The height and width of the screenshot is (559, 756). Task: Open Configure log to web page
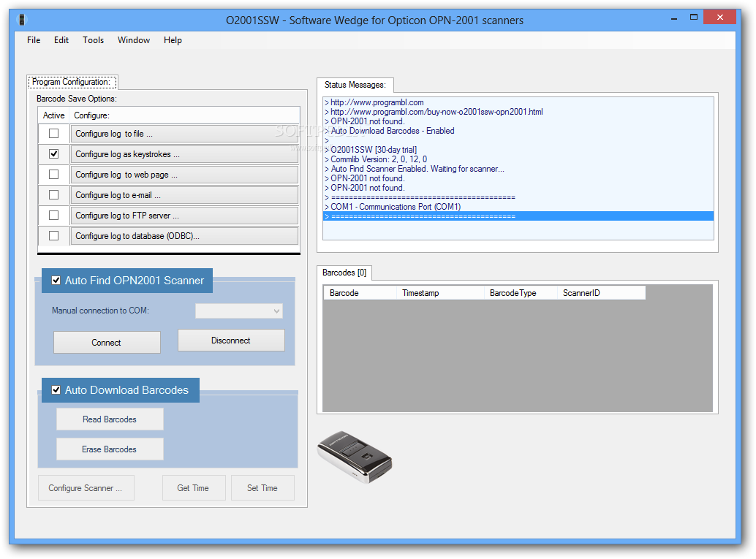click(184, 175)
